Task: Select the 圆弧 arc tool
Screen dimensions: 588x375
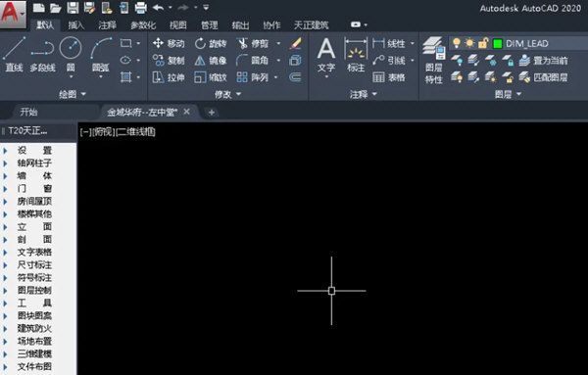Action: (x=101, y=54)
